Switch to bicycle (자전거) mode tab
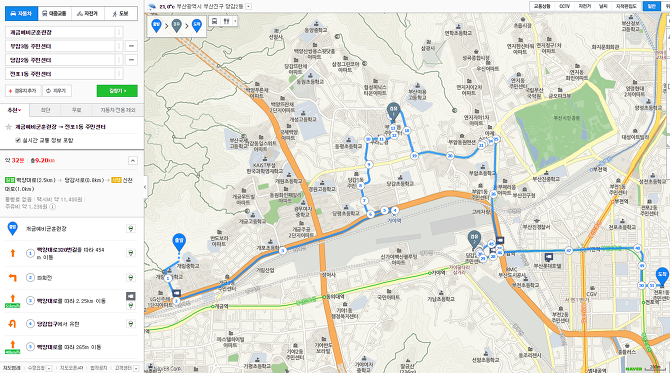The height and width of the screenshot is (373, 670). (88, 14)
